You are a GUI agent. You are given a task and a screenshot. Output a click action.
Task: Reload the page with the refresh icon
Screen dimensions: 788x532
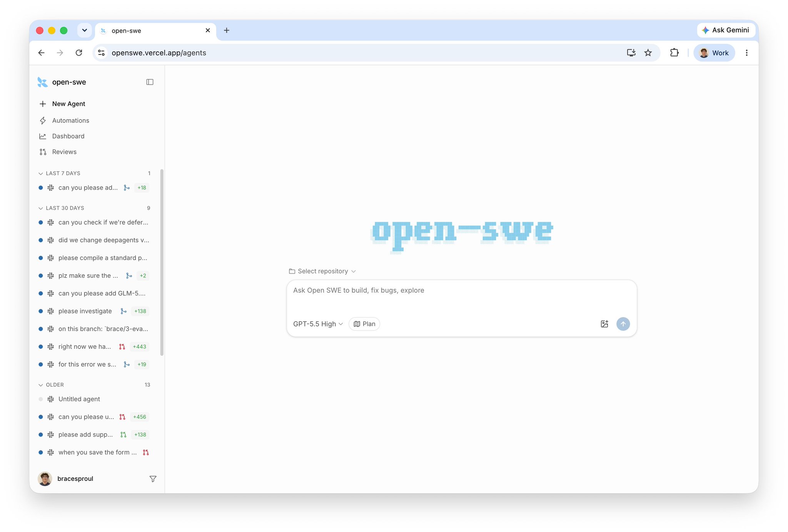pyautogui.click(x=79, y=53)
